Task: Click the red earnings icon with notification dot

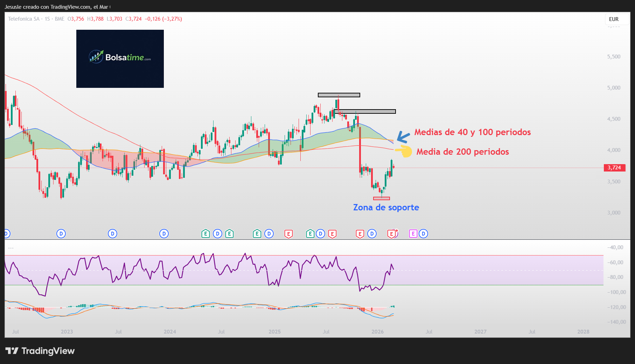Action: click(x=392, y=233)
